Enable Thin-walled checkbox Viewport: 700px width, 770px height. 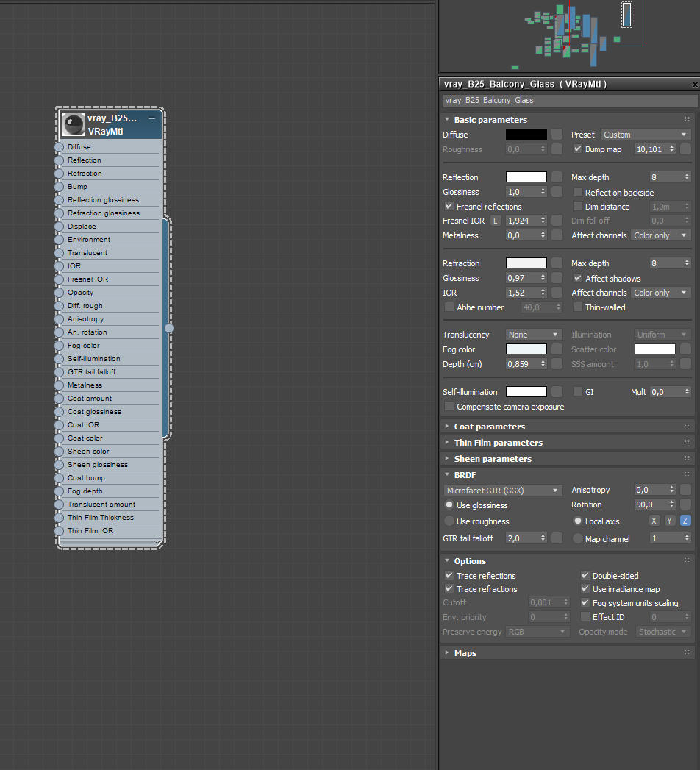[x=578, y=307]
